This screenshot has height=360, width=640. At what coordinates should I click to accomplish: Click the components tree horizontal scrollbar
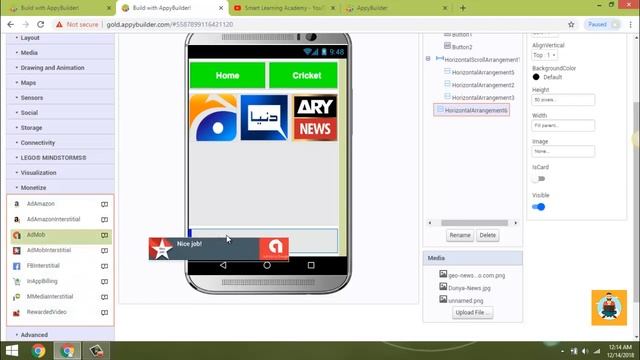[x=474, y=223]
